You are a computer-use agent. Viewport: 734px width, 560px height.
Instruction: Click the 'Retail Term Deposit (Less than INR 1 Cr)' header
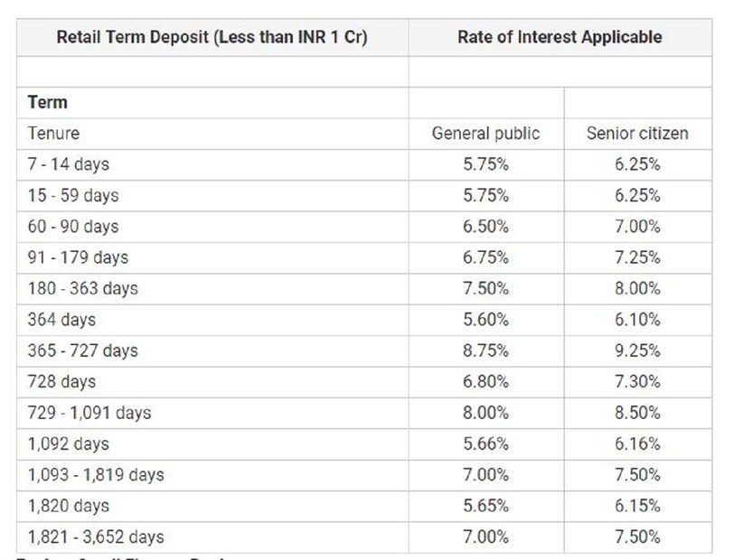212,37
